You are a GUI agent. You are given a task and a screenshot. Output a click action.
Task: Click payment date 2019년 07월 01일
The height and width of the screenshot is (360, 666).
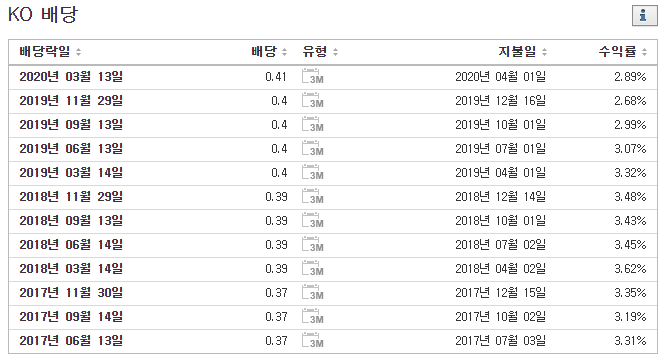[x=500, y=149]
